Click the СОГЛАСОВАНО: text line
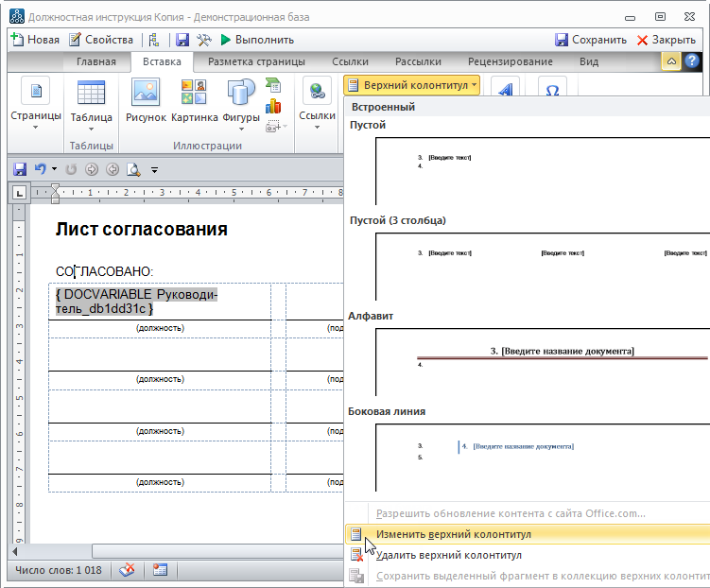This screenshot has height=588, width=710. (105, 271)
